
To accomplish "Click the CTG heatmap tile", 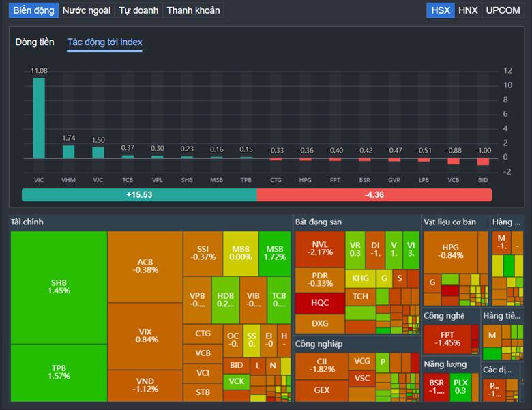I will [x=203, y=334].
